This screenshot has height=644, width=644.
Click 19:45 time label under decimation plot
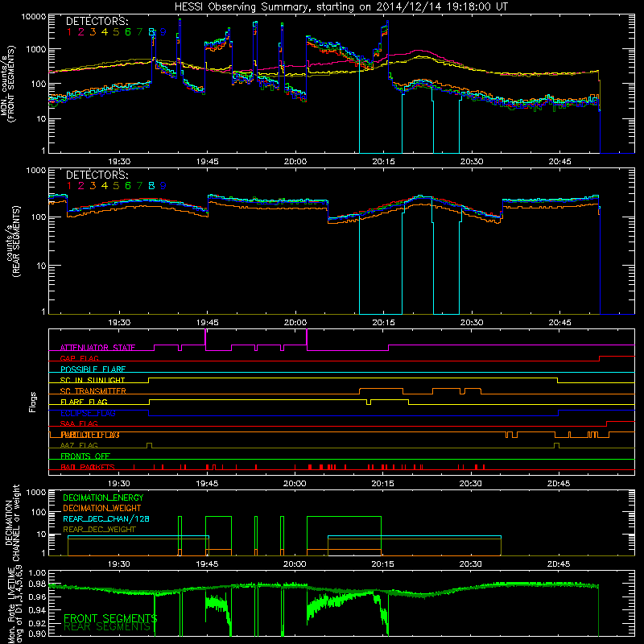coord(207,564)
